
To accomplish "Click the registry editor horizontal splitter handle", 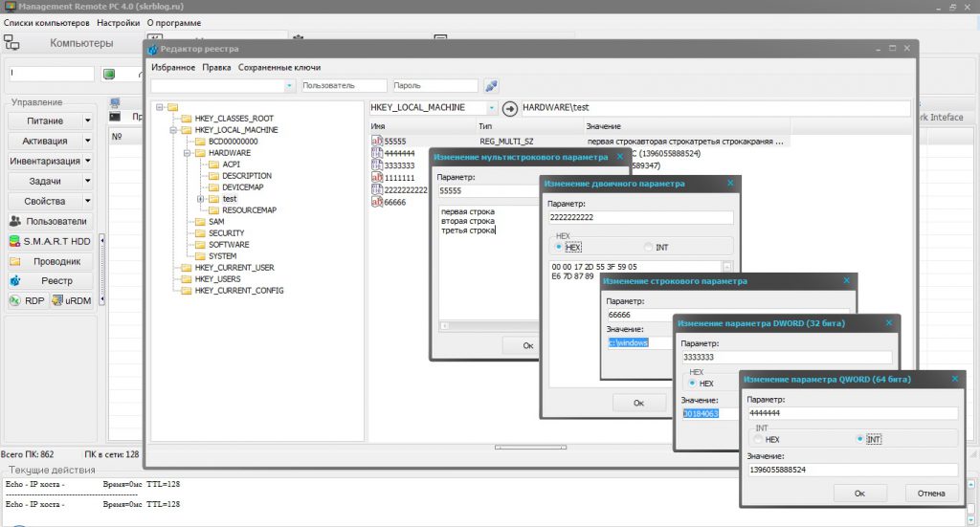I will pos(530,447).
